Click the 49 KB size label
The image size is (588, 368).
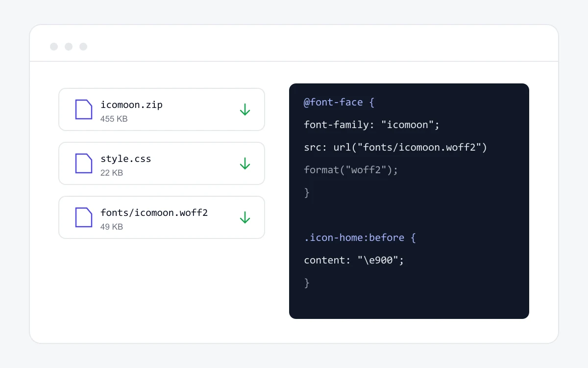(112, 227)
